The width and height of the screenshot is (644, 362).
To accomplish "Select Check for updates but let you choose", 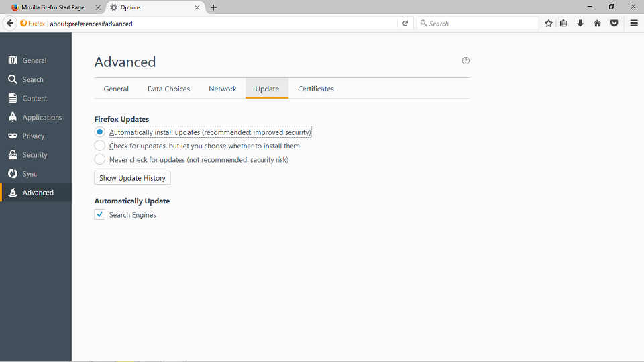I will click(x=99, y=146).
